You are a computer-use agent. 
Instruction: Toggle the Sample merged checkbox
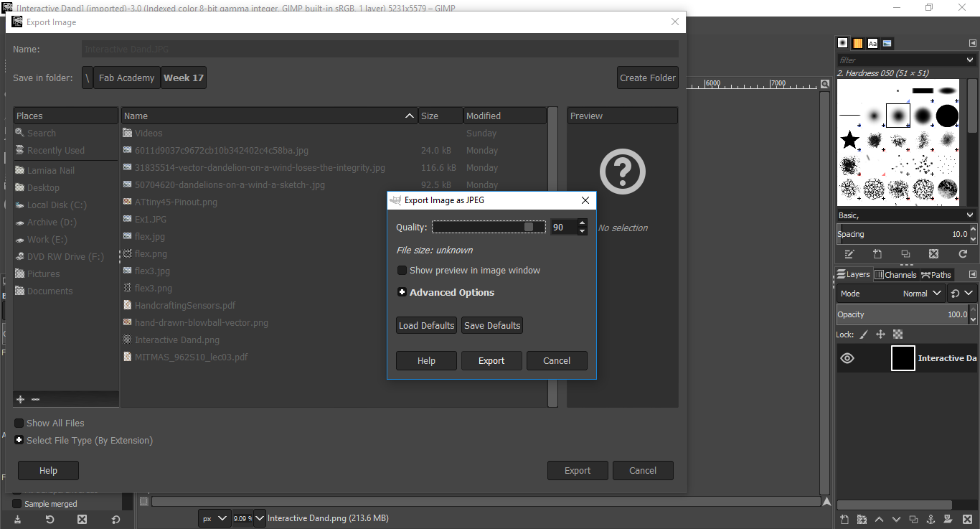click(x=17, y=504)
